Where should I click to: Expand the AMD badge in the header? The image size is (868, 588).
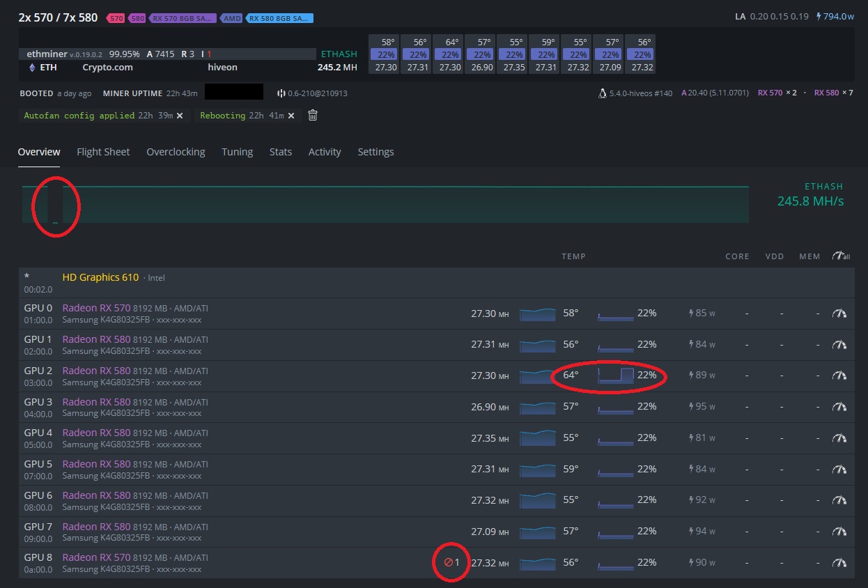click(x=231, y=17)
